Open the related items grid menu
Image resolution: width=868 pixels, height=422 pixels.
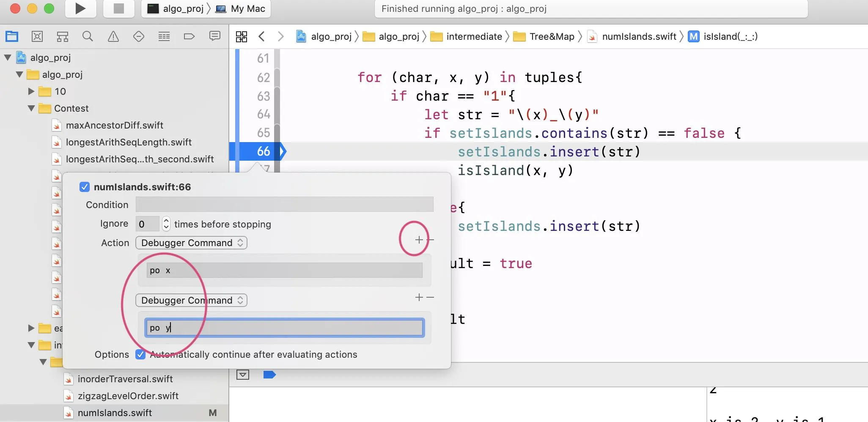(242, 36)
